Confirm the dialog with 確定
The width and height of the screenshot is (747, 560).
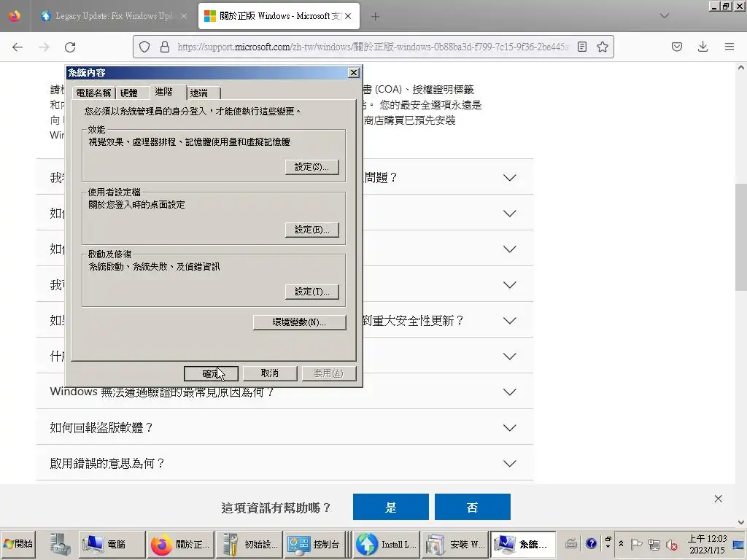coord(211,374)
